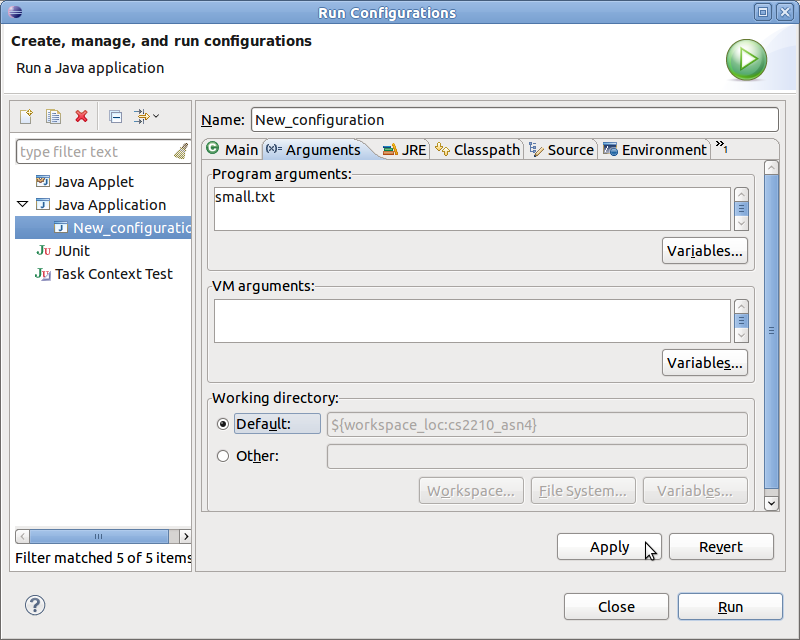Click the Name input field

[x=514, y=119]
